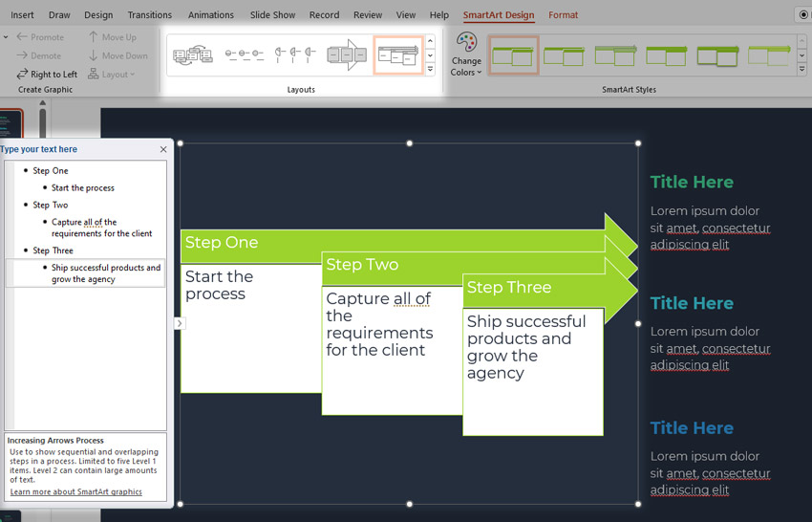Open the Draw ribbon tab
Image resolution: width=812 pixels, height=522 pixels.
point(59,15)
